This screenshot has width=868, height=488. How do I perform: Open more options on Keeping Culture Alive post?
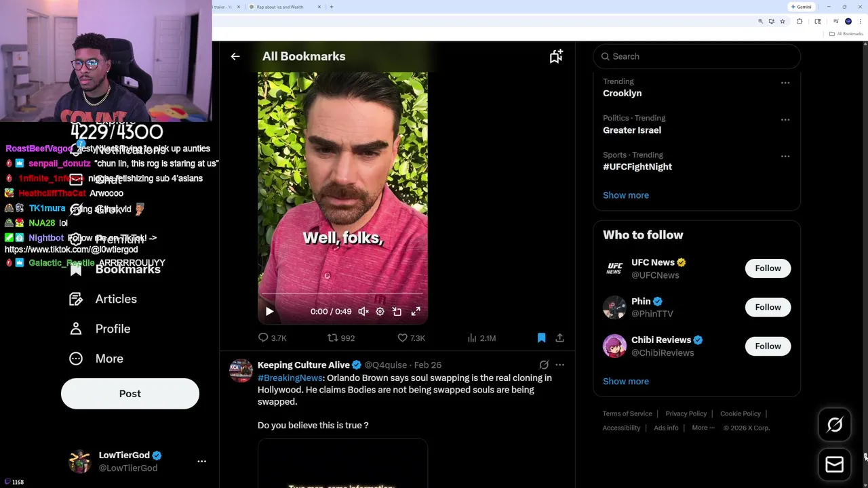pos(559,365)
